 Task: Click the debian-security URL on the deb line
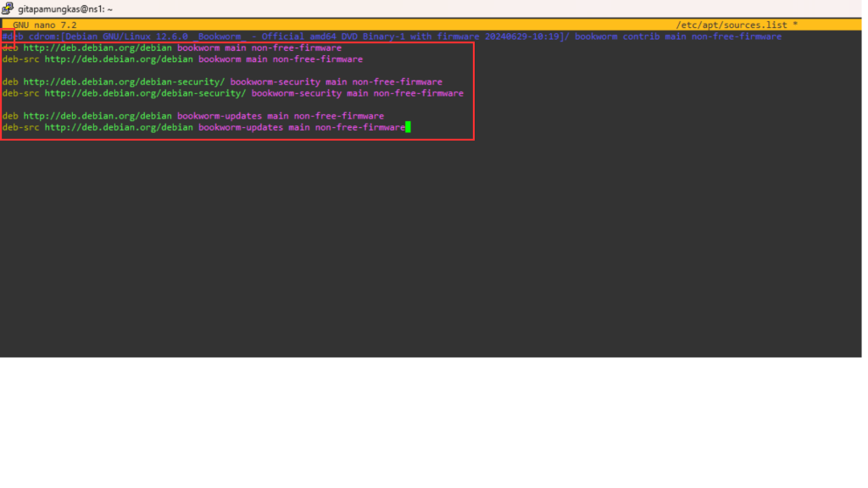click(x=124, y=82)
